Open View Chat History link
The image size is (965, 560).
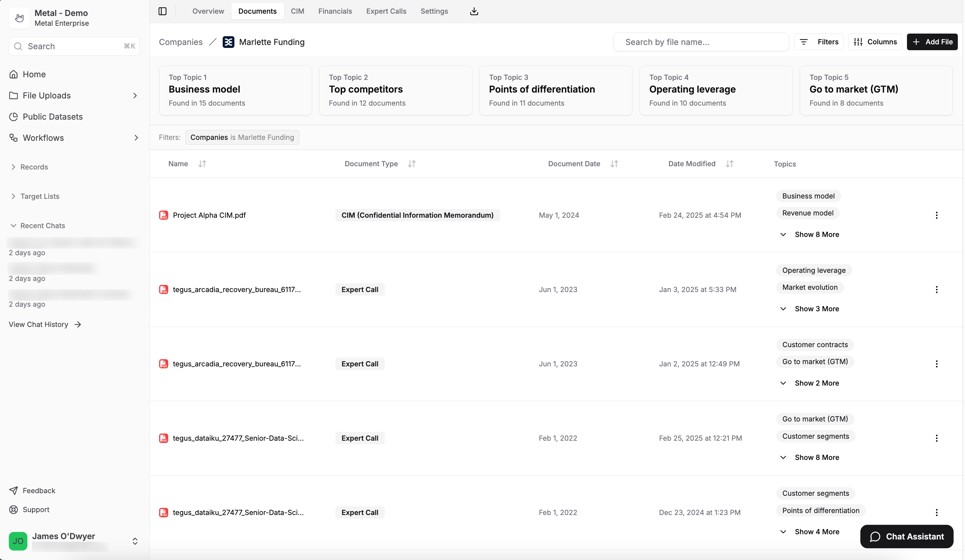(x=45, y=324)
